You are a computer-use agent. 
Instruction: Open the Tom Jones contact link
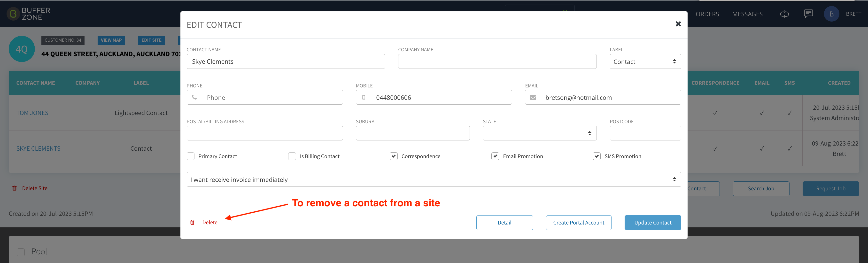32,113
